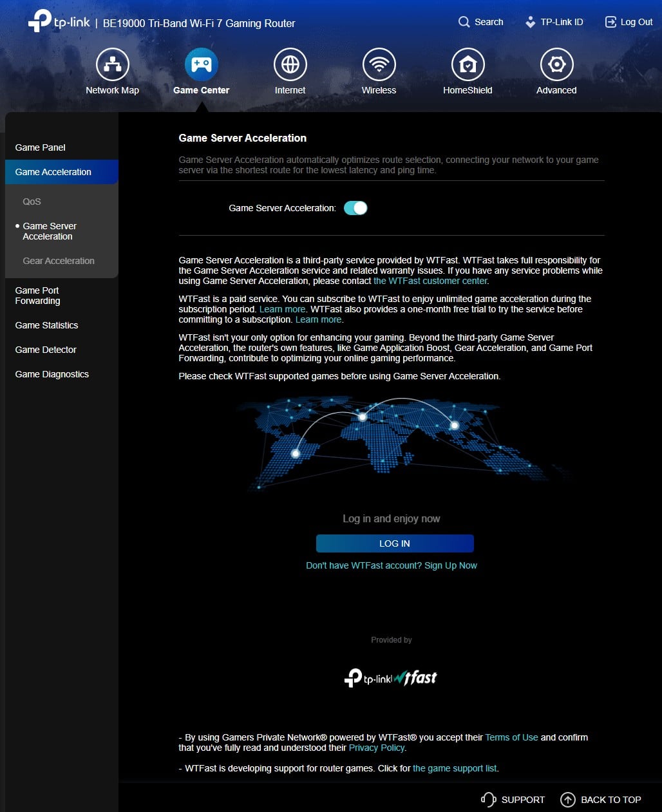
Task: Click the TP-Link ID label
Action: (562, 22)
